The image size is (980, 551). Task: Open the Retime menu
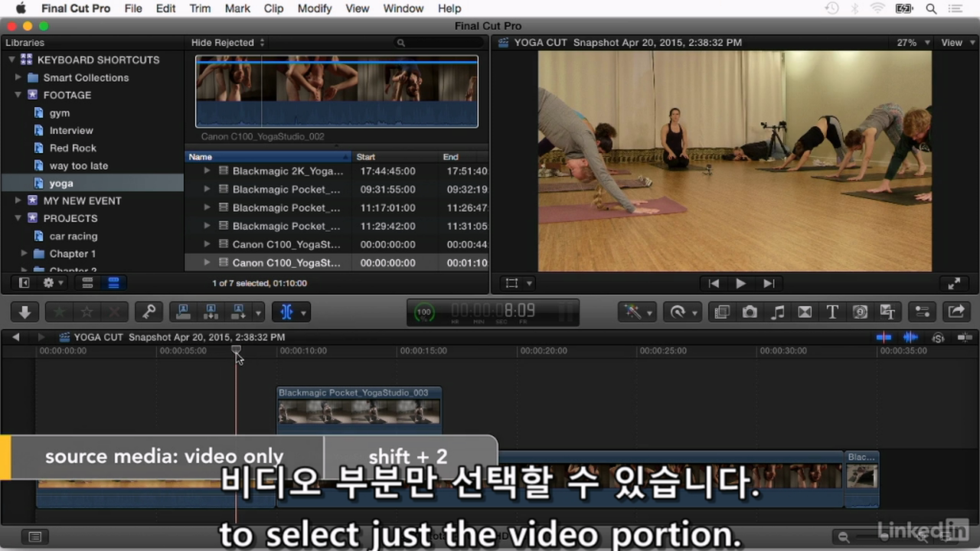682,311
